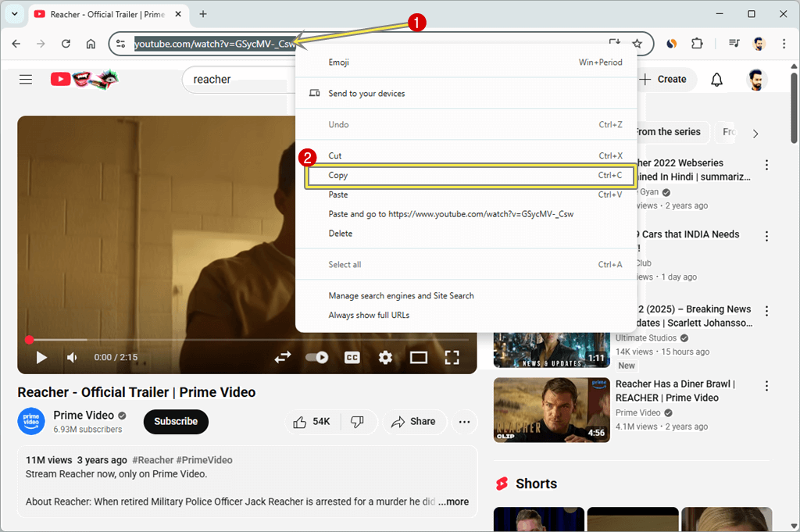The width and height of the screenshot is (800, 532).
Task: Click the YouTube search box with reacher
Action: [x=240, y=80]
